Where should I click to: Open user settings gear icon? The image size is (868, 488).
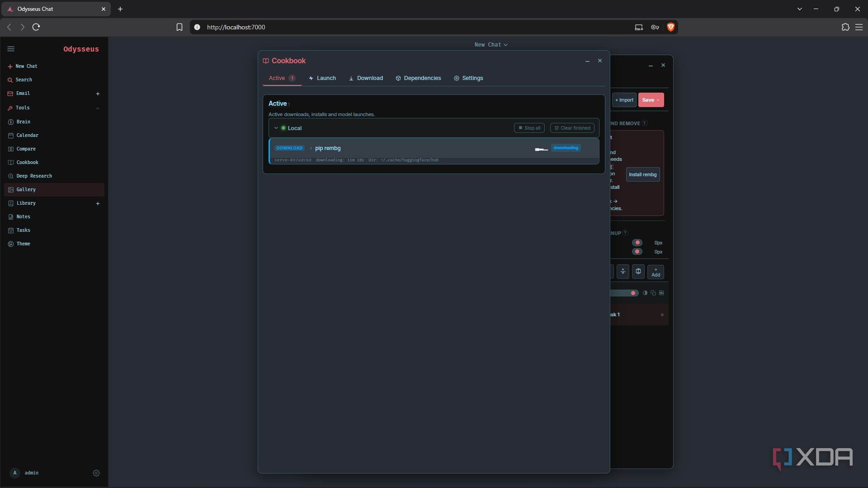[96, 473]
